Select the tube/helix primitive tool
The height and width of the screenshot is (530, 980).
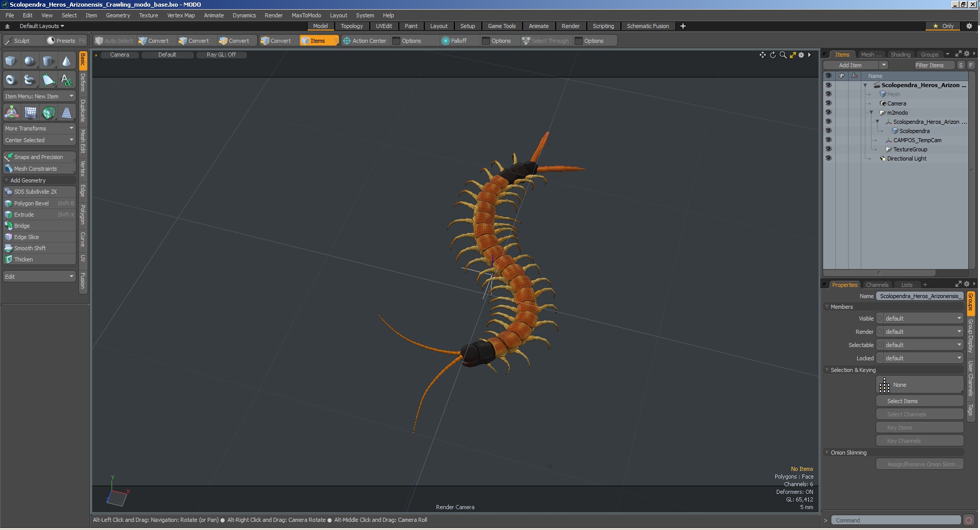click(30, 80)
